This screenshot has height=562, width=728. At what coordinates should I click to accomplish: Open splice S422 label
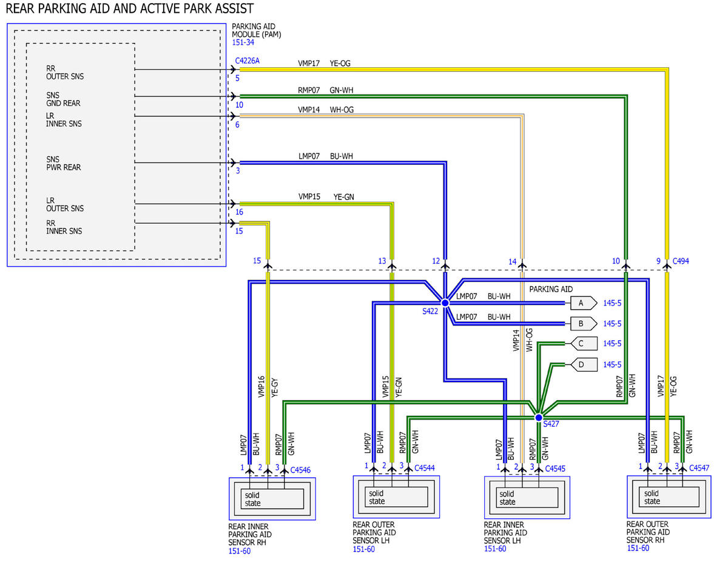(430, 312)
